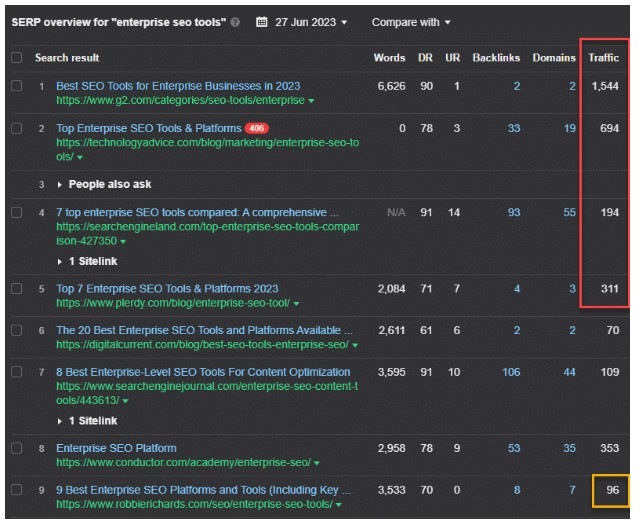
Task: Open the 8 backlinks count for robbierichards.com
Action: tap(517, 490)
